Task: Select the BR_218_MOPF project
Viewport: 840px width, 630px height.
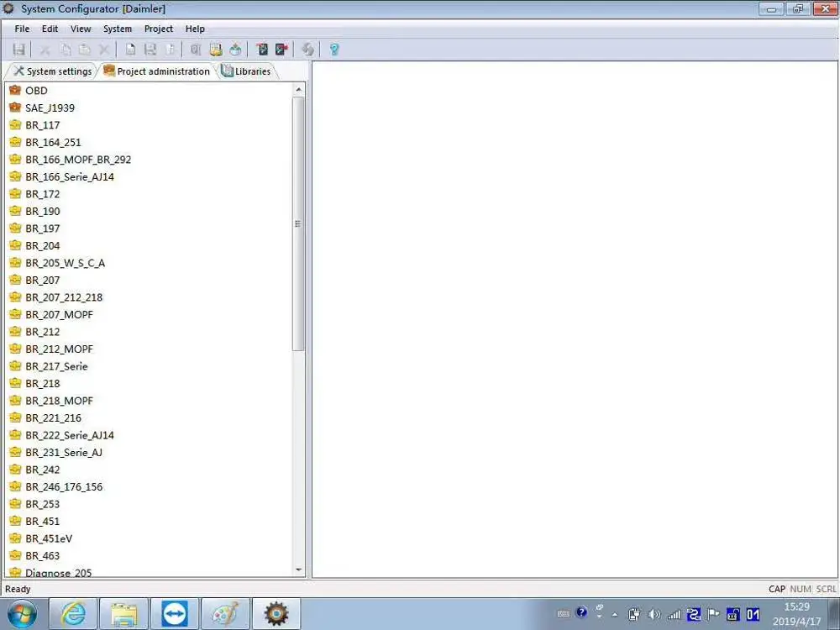Action: [x=60, y=401]
